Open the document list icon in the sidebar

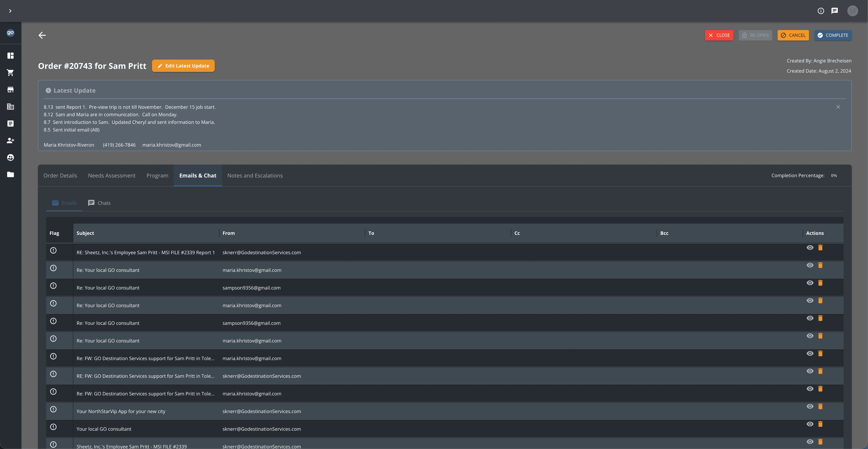point(10,123)
